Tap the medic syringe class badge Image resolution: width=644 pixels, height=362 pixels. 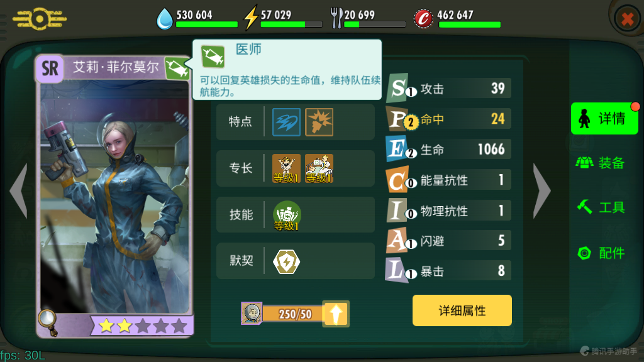[177, 68]
